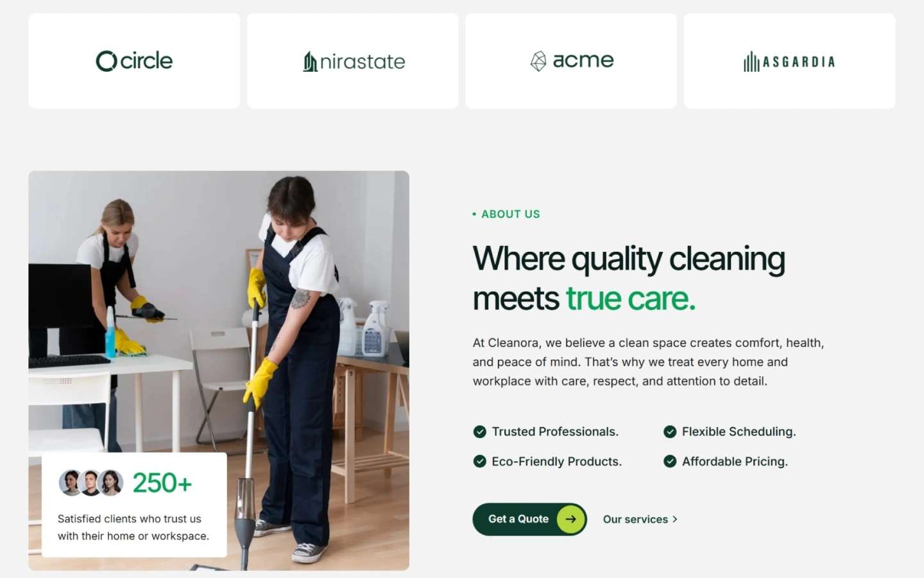
Task: Click the Affordable Pricing check mark
Action: [x=670, y=461]
